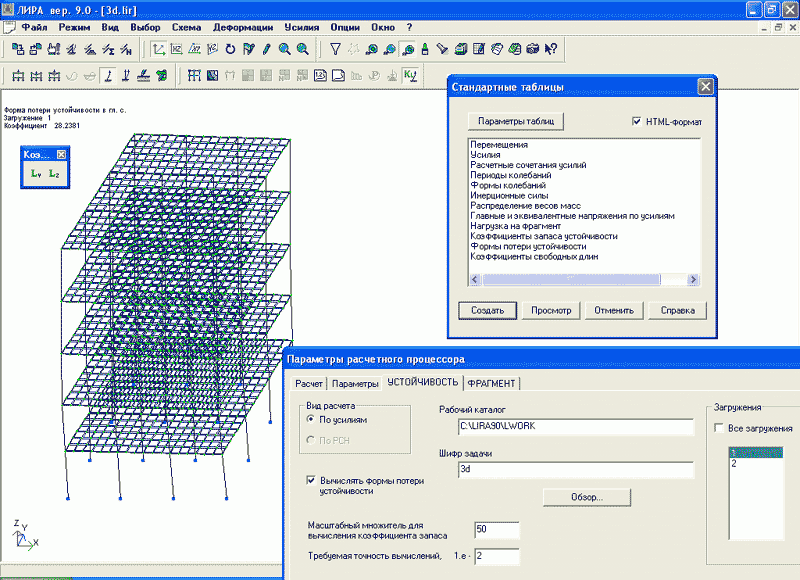Click the rotate view circular arrow icon

(231, 48)
